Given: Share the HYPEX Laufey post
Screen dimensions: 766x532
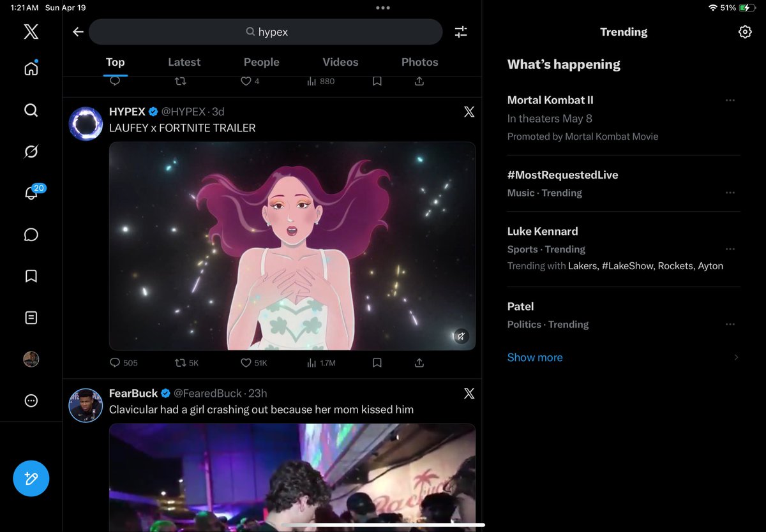Looking at the screenshot, I should coord(419,363).
